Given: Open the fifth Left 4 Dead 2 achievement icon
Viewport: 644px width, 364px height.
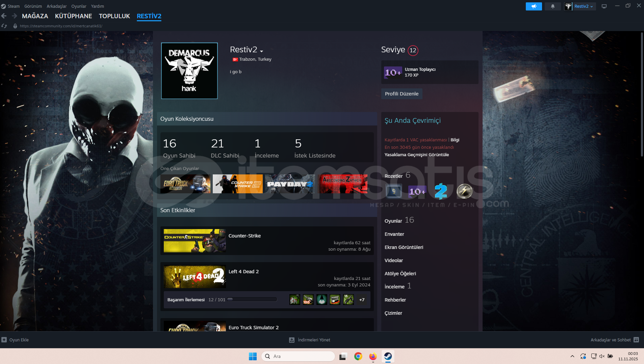Looking at the screenshot, I should tap(349, 300).
